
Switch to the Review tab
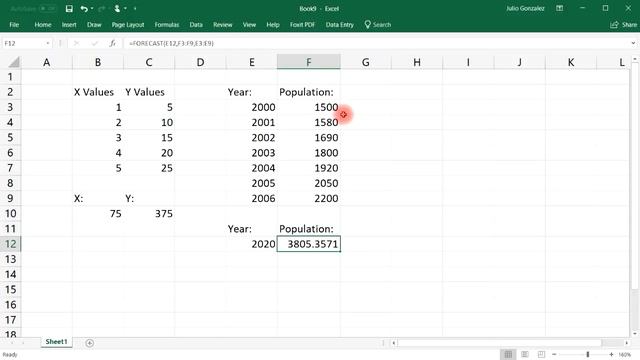(222, 25)
